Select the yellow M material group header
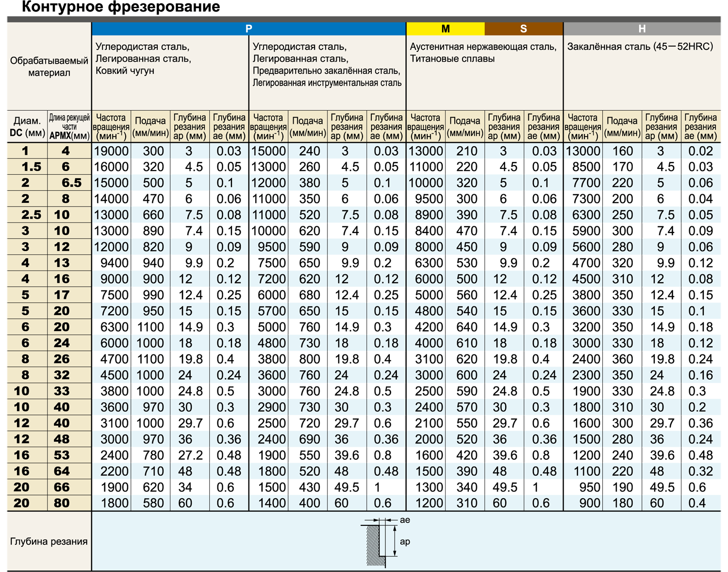 445,29
